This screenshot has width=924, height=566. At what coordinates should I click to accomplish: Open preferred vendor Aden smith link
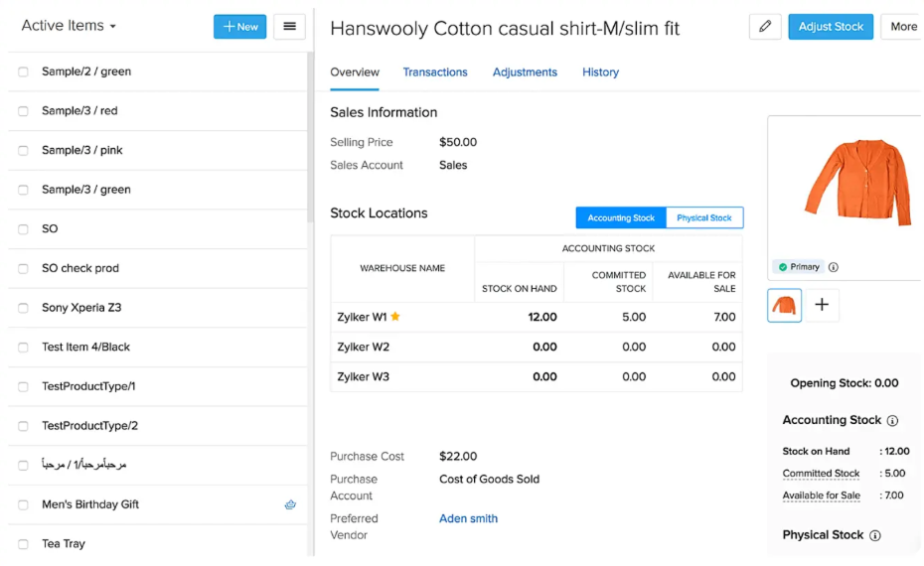point(468,518)
